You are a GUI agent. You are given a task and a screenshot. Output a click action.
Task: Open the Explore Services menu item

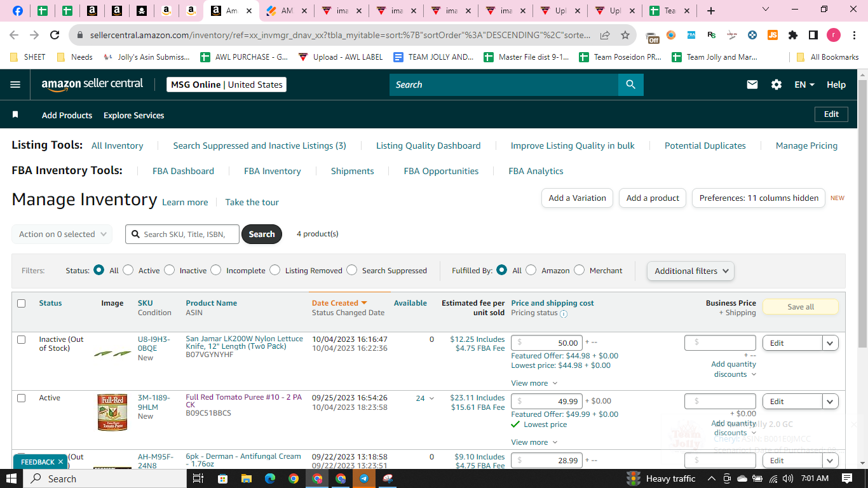tap(133, 115)
